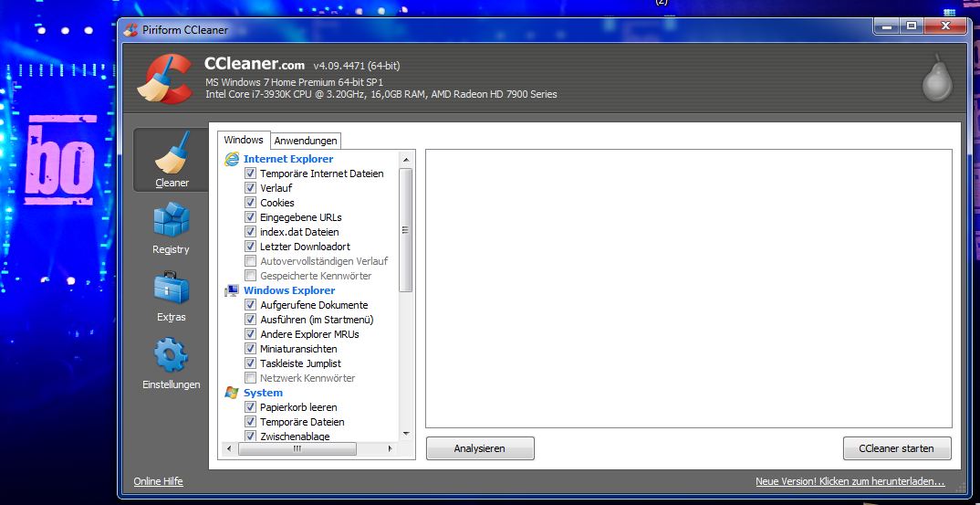Viewport: 980px width, 505px height.
Task: Click the Windows Explorer category icon
Action: pyautogui.click(x=232, y=290)
